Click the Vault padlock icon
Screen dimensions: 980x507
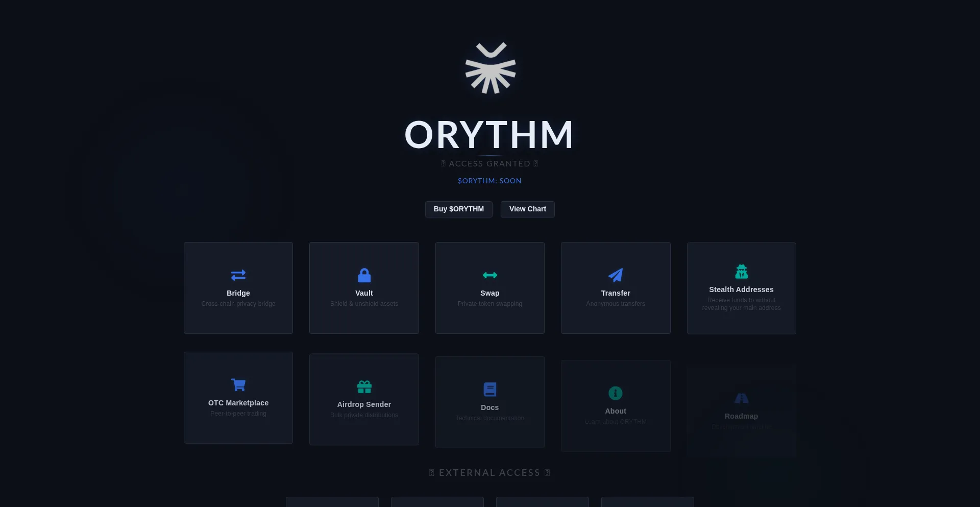pos(364,275)
